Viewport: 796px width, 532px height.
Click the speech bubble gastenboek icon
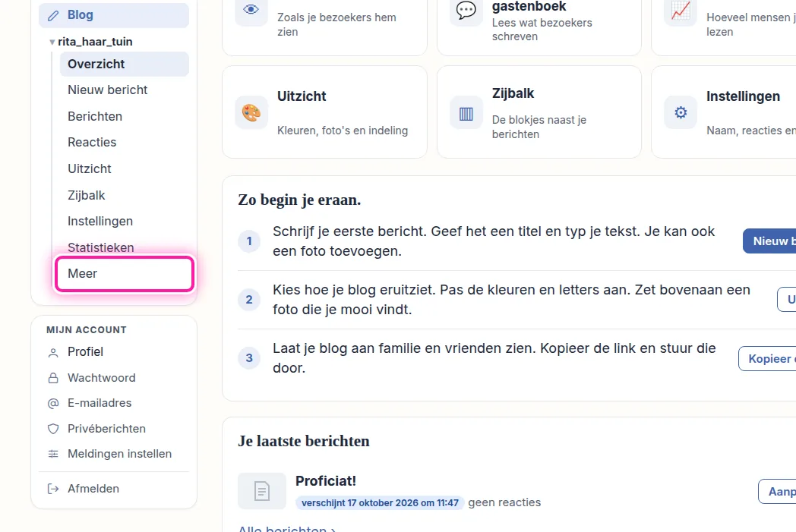pos(466,9)
